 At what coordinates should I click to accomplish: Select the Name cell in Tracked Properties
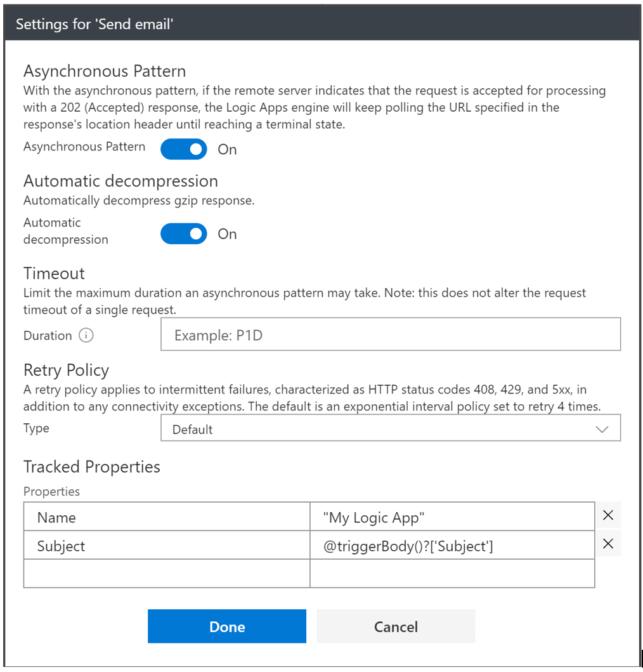[x=166, y=515]
